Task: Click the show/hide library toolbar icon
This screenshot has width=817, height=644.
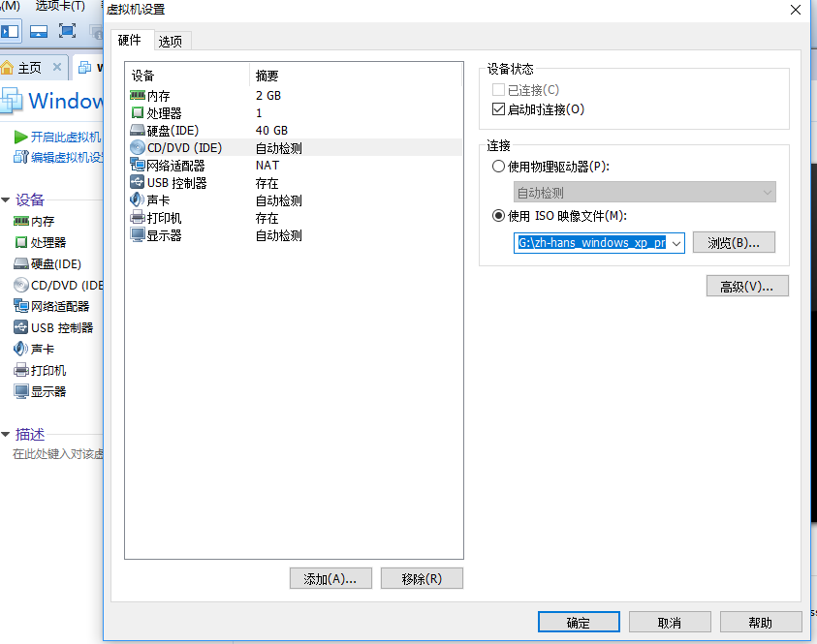Action: pyautogui.click(x=10, y=31)
